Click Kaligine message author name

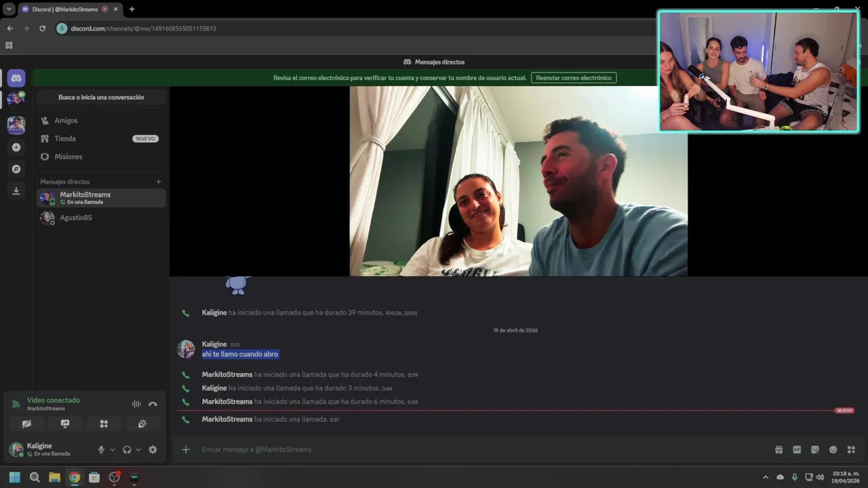tap(214, 344)
